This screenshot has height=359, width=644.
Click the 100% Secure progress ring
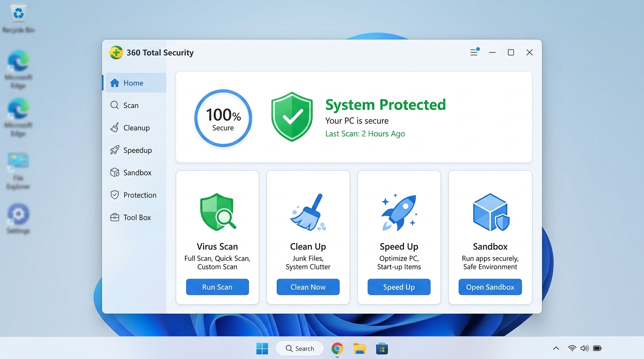[x=223, y=118]
